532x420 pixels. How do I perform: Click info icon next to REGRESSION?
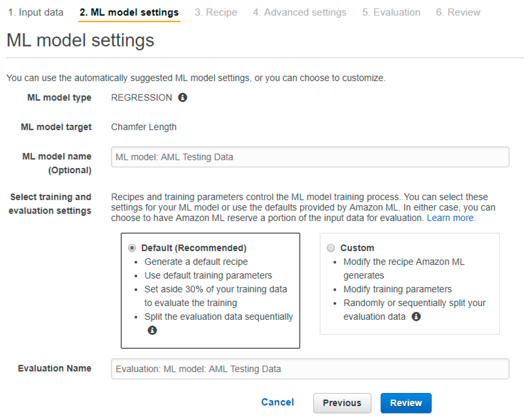tap(182, 97)
